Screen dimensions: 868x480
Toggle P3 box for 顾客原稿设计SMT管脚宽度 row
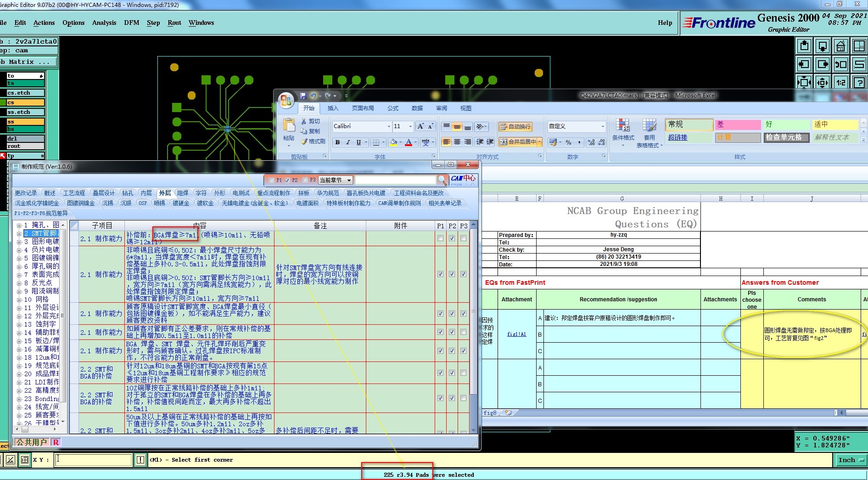click(x=464, y=314)
